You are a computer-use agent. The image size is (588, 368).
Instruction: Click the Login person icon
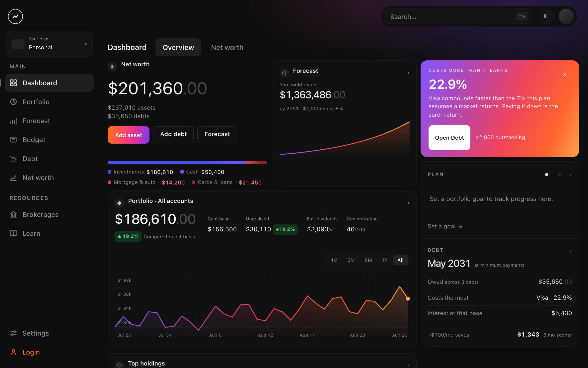[13, 352]
